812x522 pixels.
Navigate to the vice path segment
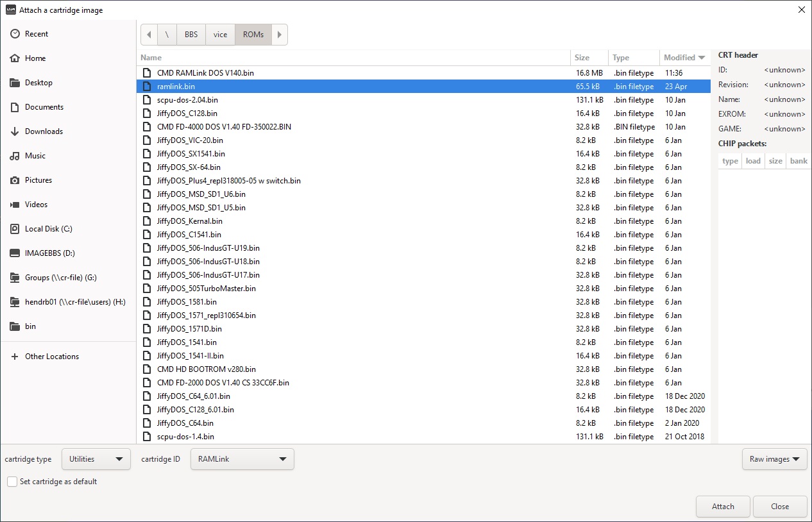221,35
